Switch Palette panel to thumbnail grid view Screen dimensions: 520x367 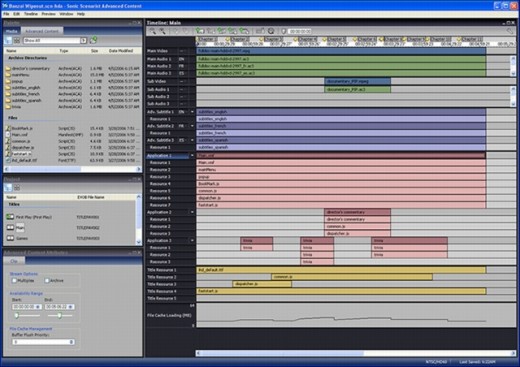17,40
